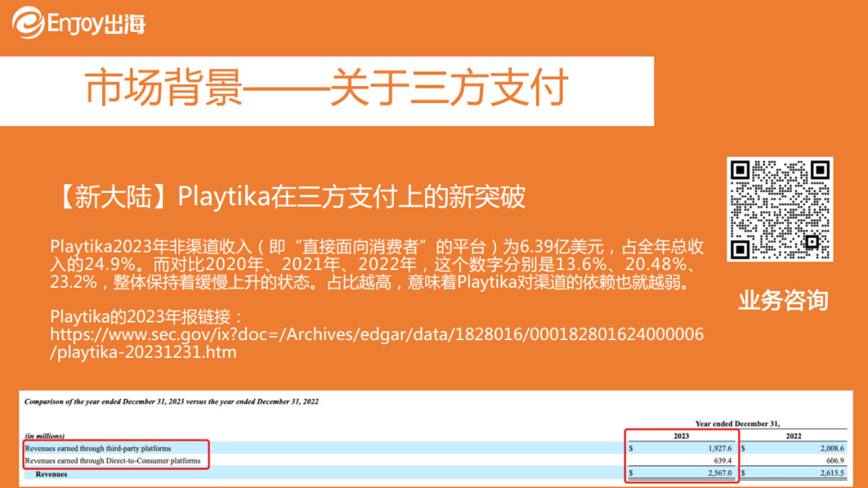
Task: Click the 业务咨询 label under QR code
Action: (x=783, y=301)
